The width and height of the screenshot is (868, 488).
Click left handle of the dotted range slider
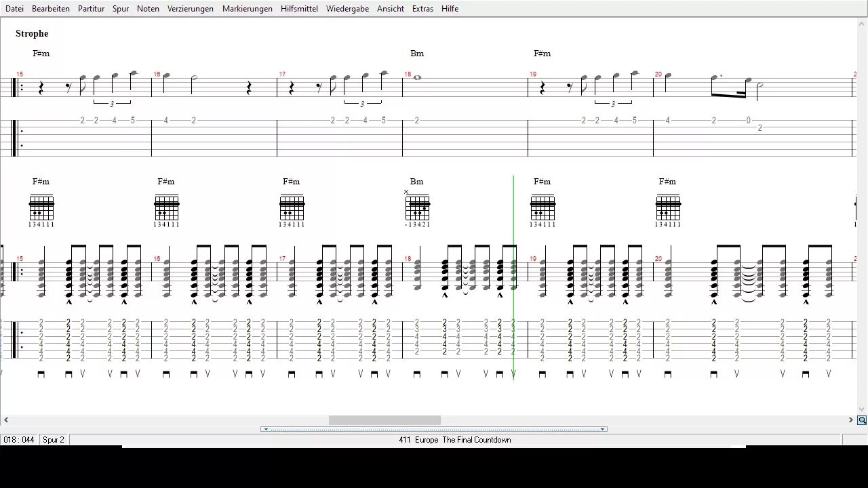pos(266,429)
